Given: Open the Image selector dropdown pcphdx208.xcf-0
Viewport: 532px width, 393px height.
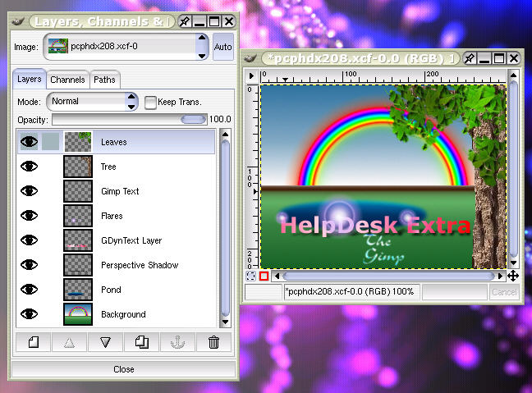Looking at the screenshot, I should 126,46.
